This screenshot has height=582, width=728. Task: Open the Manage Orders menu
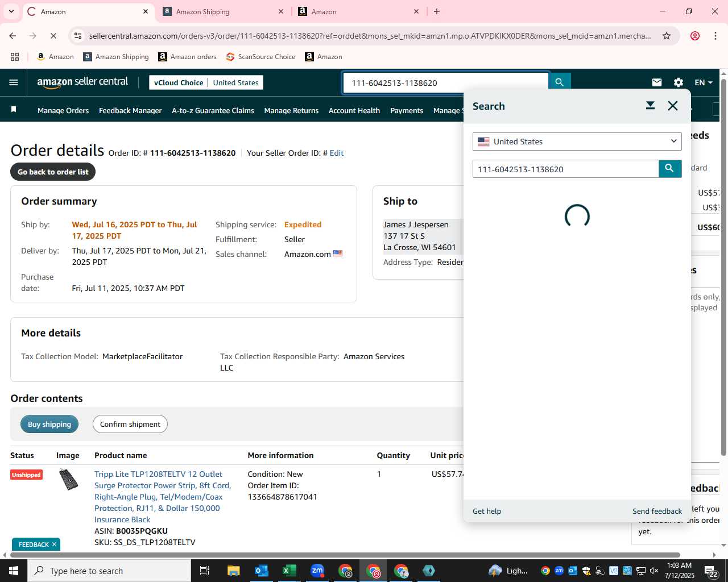click(63, 110)
